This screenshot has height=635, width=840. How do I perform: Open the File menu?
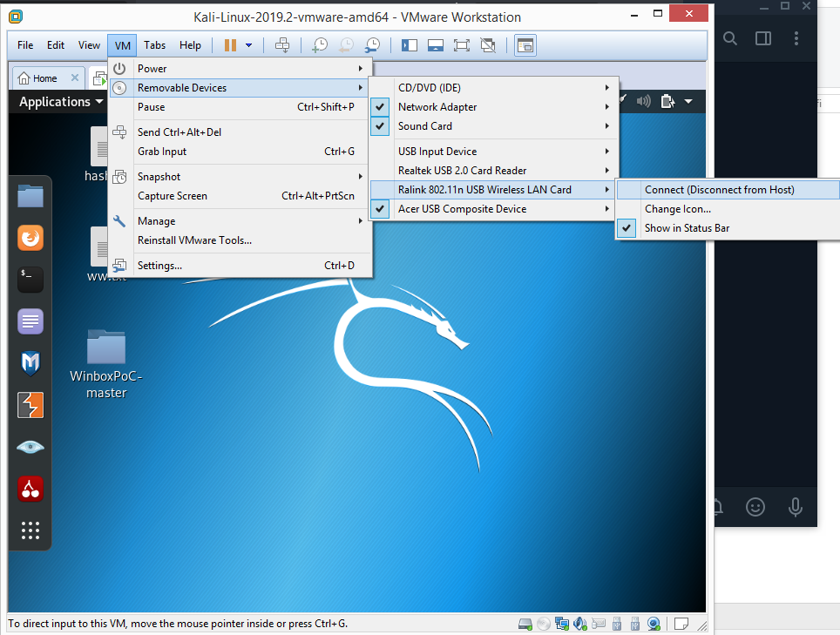tap(25, 45)
